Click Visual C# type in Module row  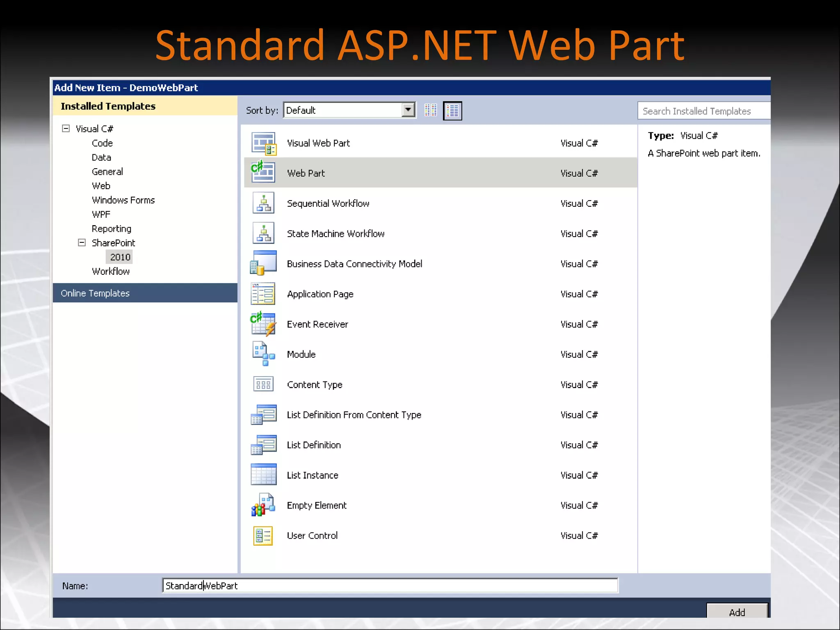coord(579,354)
